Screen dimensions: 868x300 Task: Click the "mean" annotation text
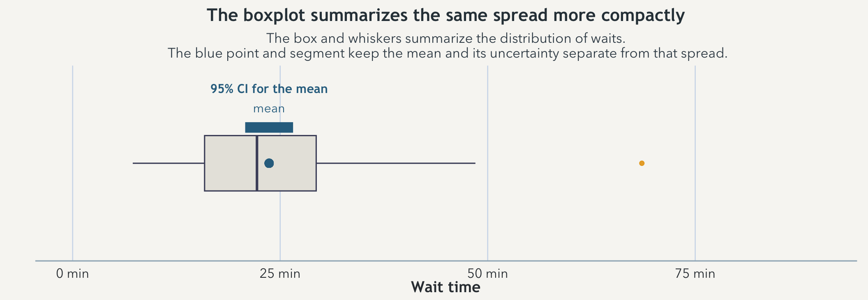click(269, 109)
